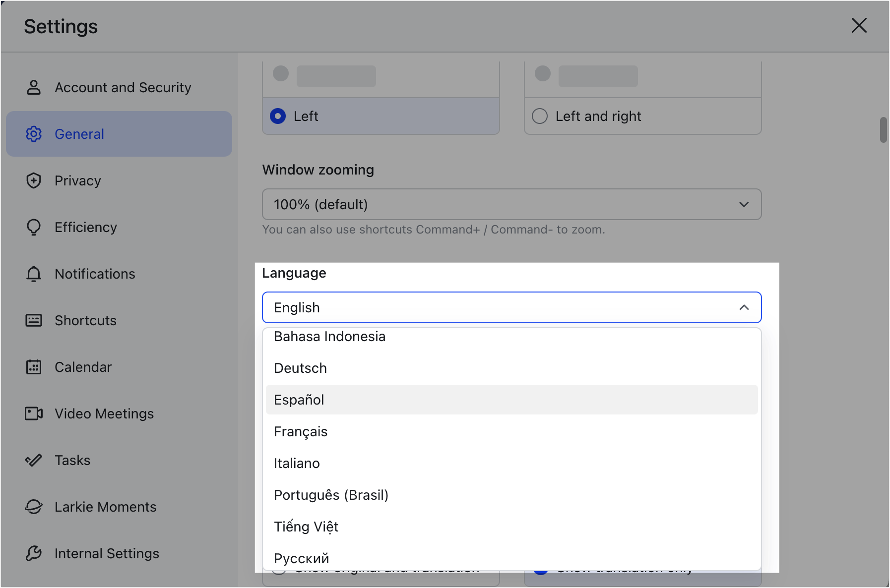Screen dimensions: 890x588
Task: Click the General gear icon
Action: (x=33, y=134)
